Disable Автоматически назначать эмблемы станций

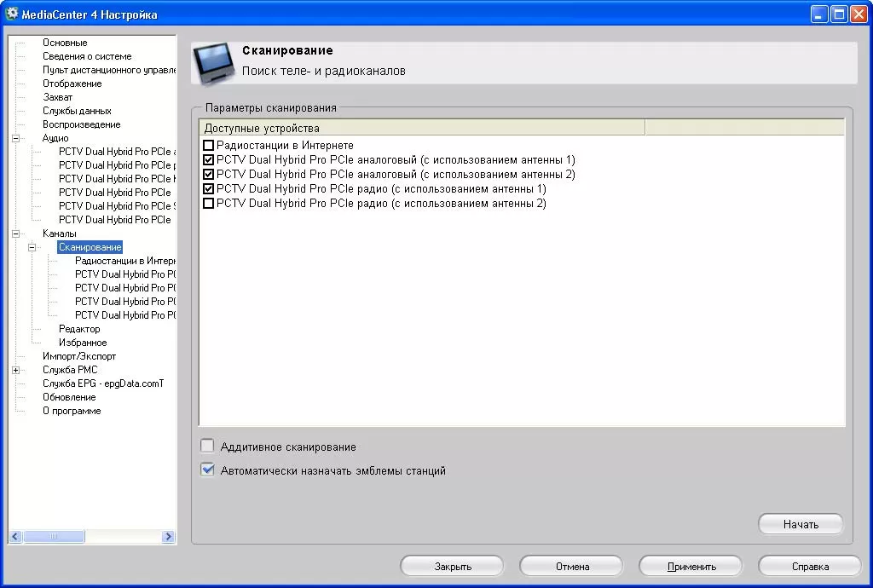[x=207, y=470]
